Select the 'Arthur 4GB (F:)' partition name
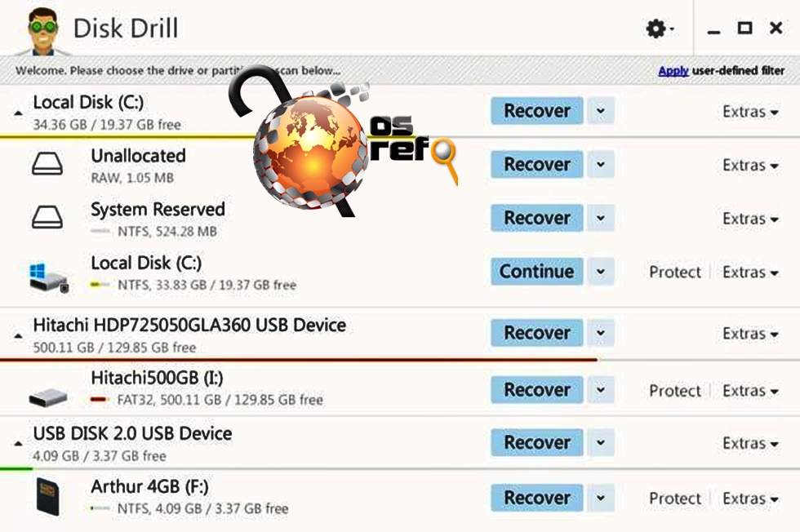Viewport: 800px width, 532px height. coord(149,486)
